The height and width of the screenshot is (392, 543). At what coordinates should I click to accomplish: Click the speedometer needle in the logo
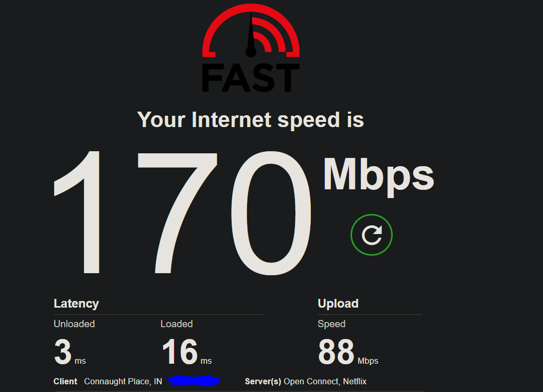point(251,34)
